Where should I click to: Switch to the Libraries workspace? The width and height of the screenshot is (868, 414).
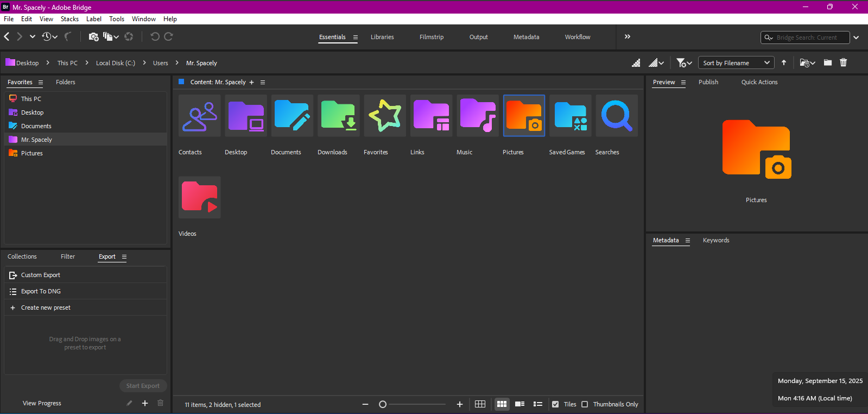tap(382, 37)
